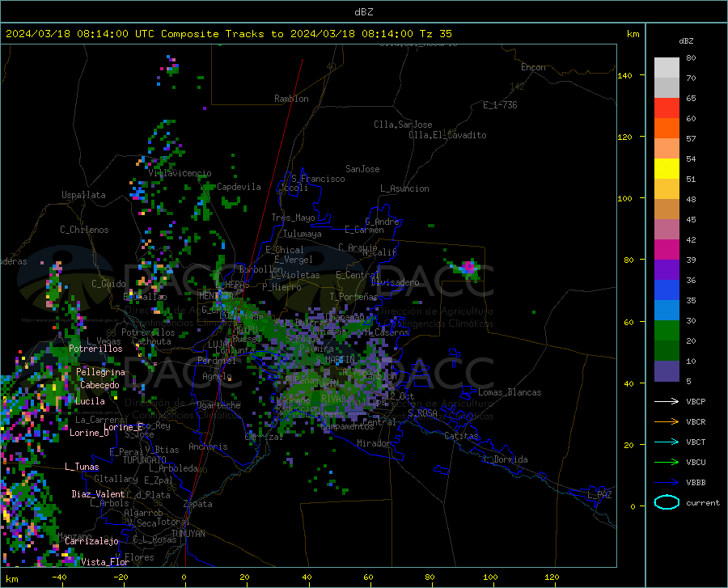Click the Uspallata place label
The width and height of the screenshot is (728, 588).
tap(83, 195)
